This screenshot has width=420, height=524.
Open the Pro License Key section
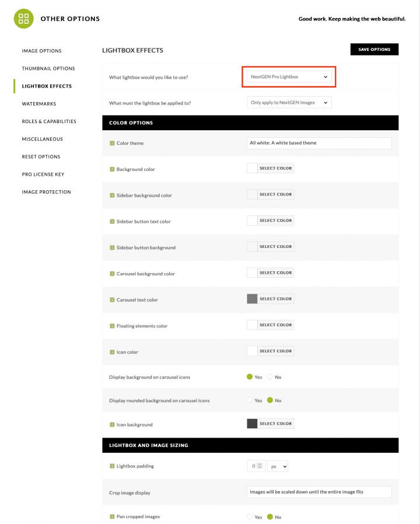click(x=43, y=174)
